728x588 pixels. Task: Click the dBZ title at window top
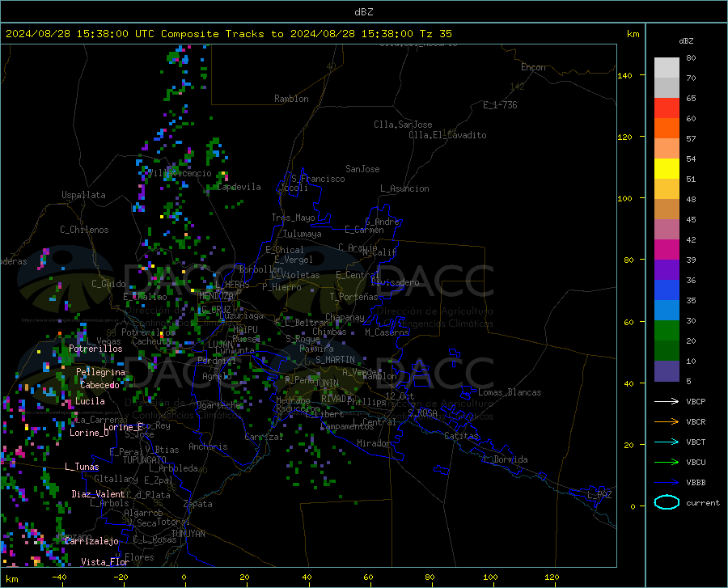coord(363,11)
